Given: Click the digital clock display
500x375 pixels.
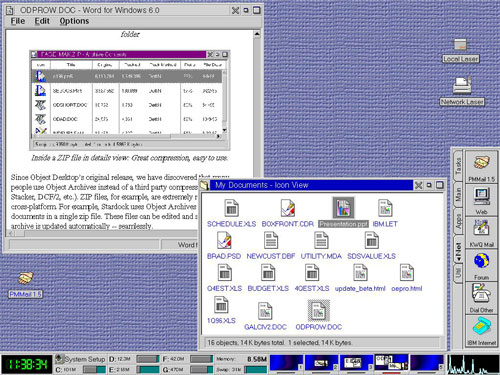Looking at the screenshot, I should (27, 364).
